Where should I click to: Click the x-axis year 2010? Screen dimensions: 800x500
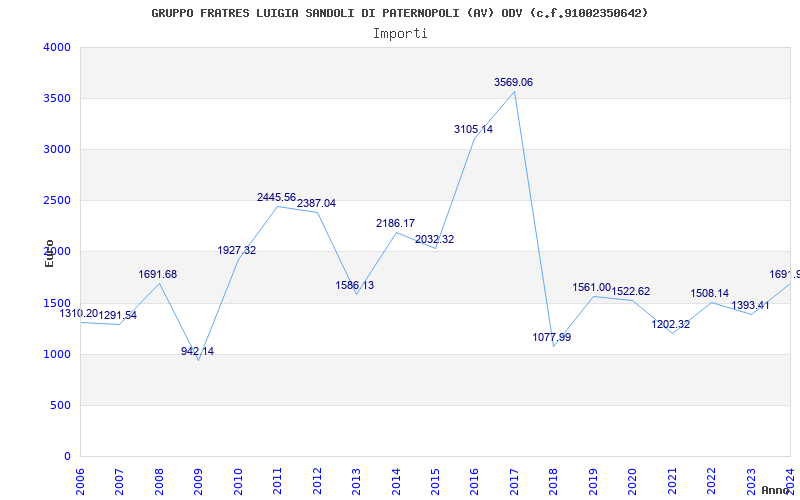238,481
